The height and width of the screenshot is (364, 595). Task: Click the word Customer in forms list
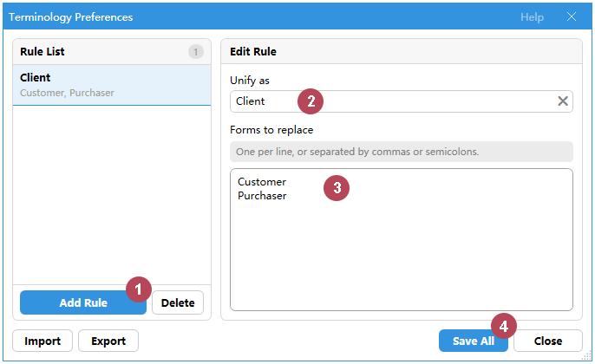[262, 182]
